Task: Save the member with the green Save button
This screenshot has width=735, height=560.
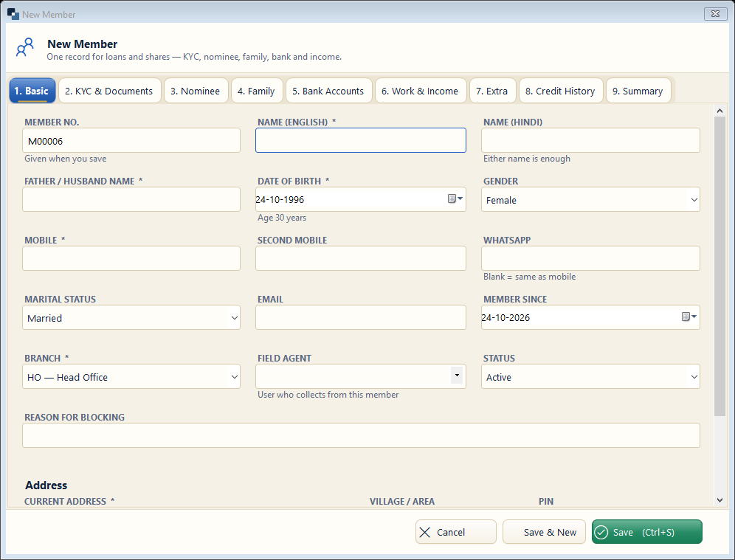Action: click(x=647, y=532)
